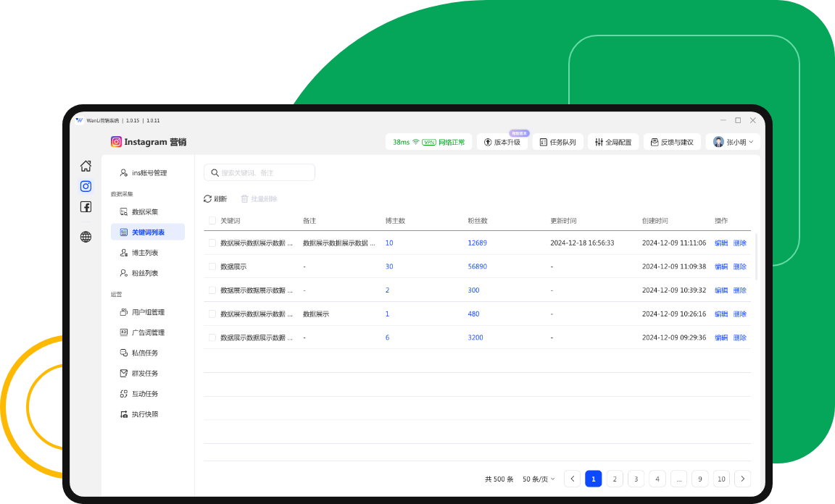835x504 pixels.
Task: Click 编辑 for the row with 12689 fans
Action: pos(720,243)
